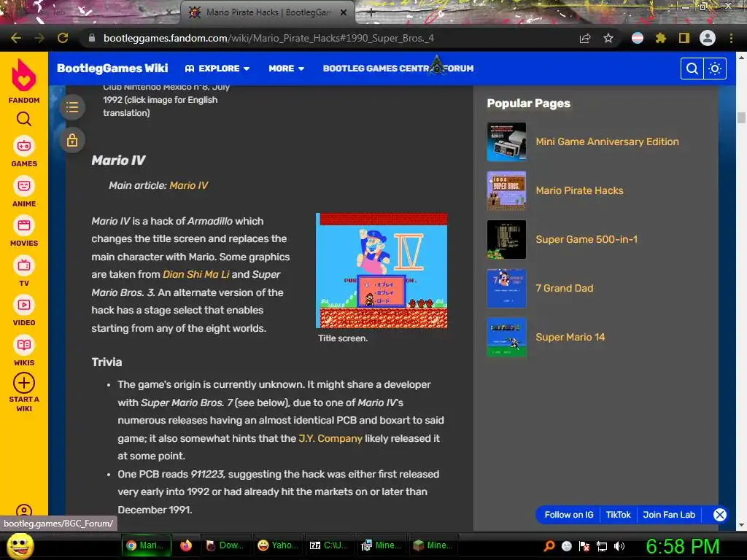Open the Wikis section icon
Image resolution: width=747 pixels, height=560 pixels.
(x=24, y=345)
